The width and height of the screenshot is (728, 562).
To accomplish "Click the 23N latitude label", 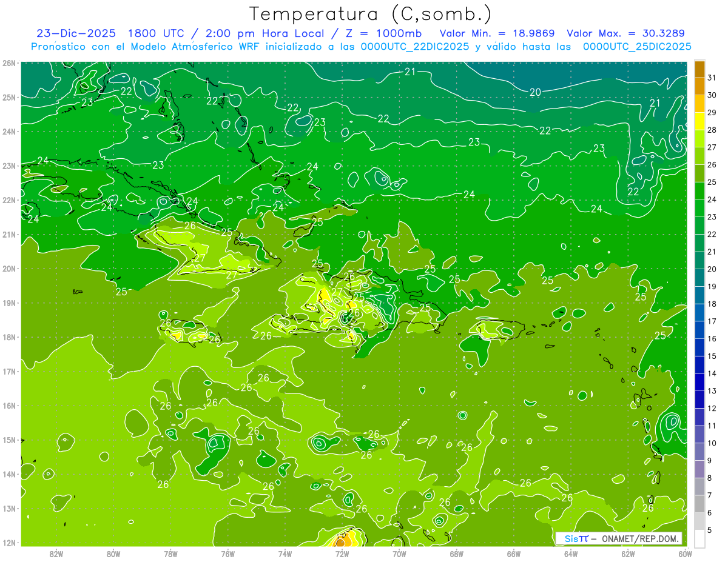I will click(8, 166).
